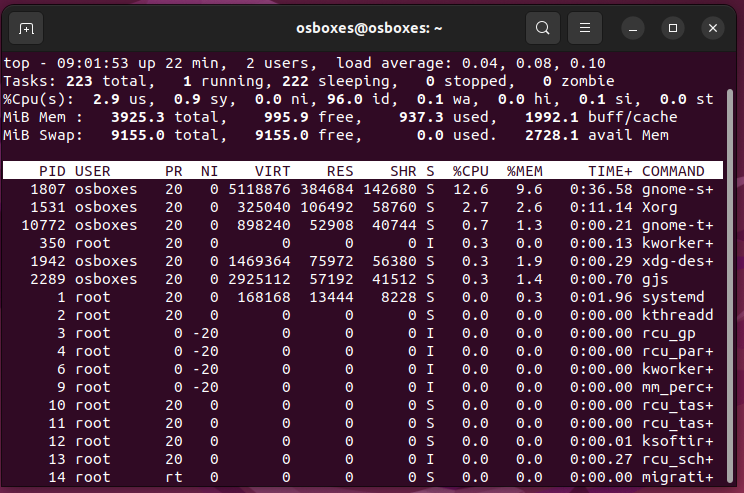Click the load average text
The width and height of the screenshot is (744, 493).
click(461, 63)
